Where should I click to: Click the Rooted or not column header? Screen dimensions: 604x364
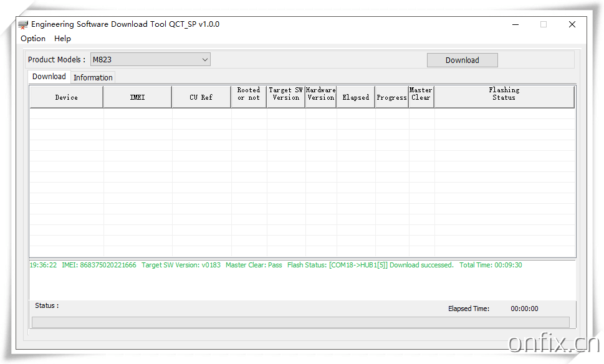coord(249,94)
